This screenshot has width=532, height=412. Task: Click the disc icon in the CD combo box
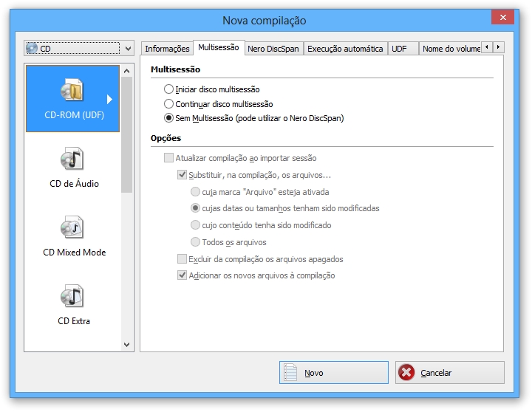(x=32, y=48)
